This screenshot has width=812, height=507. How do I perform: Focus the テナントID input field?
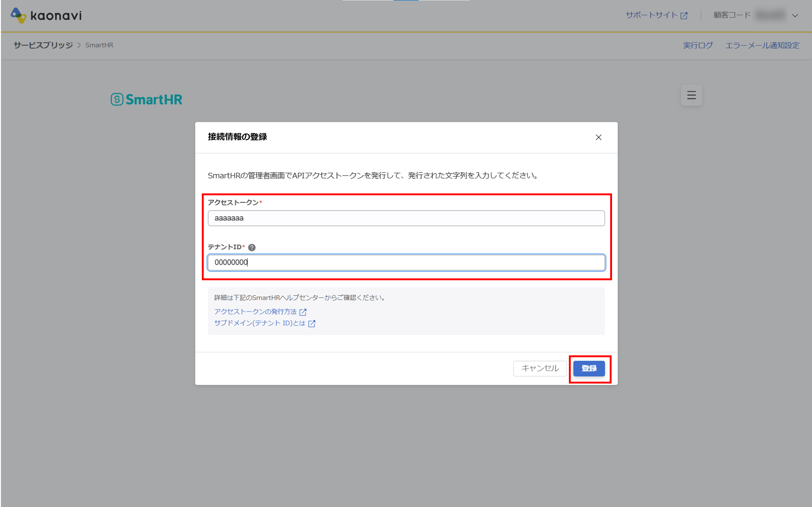pos(406,262)
